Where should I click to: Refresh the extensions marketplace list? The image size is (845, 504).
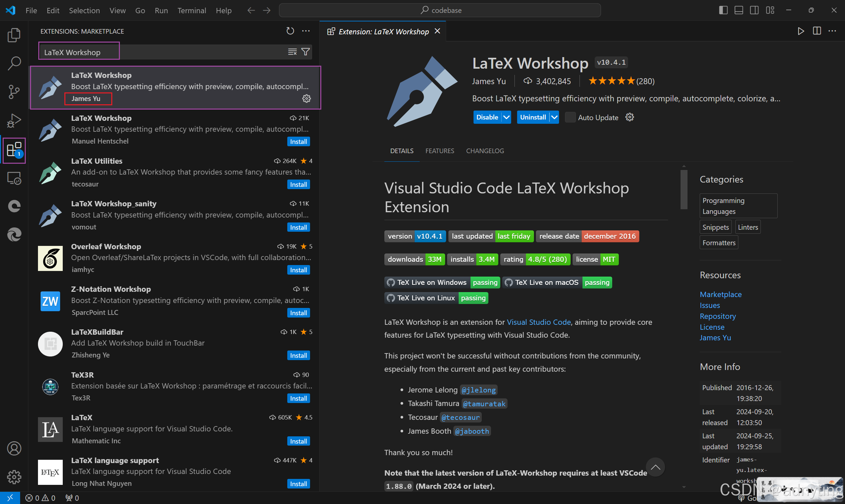coord(290,31)
